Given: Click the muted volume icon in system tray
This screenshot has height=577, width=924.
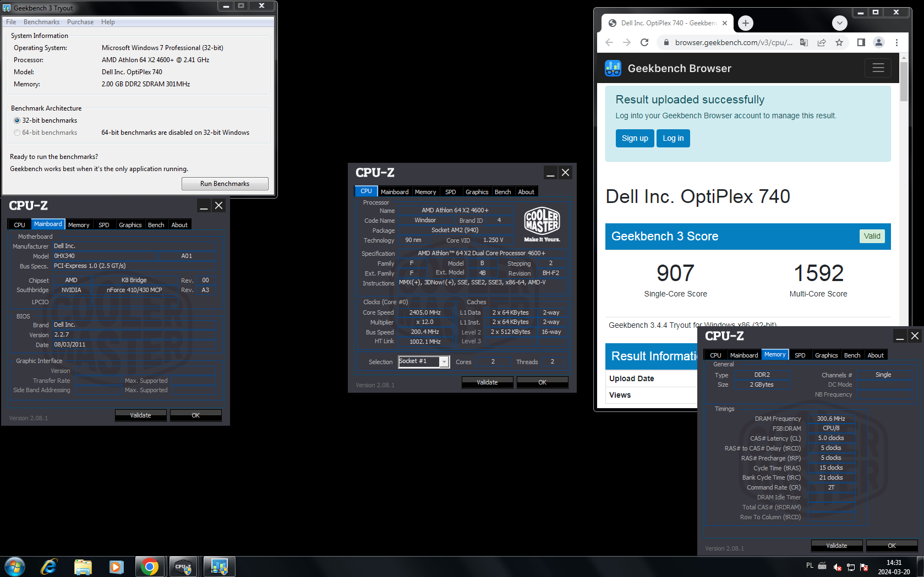Looking at the screenshot, I should point(837,567).
